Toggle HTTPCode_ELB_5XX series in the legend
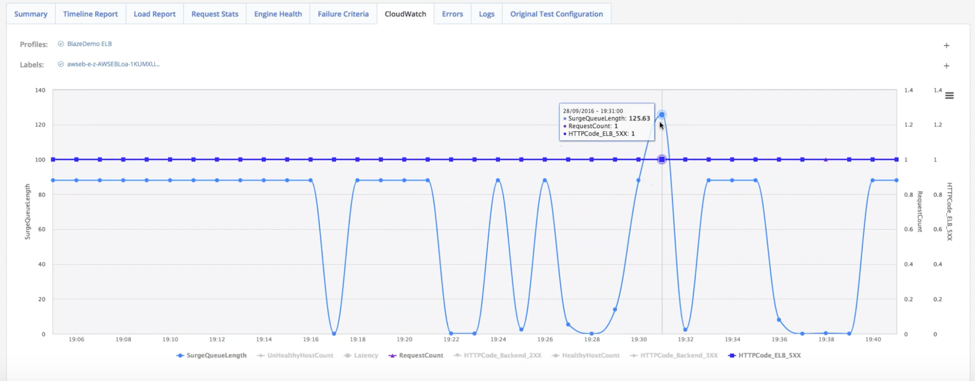This screenshot has width=975, height=381. (765, 356)
